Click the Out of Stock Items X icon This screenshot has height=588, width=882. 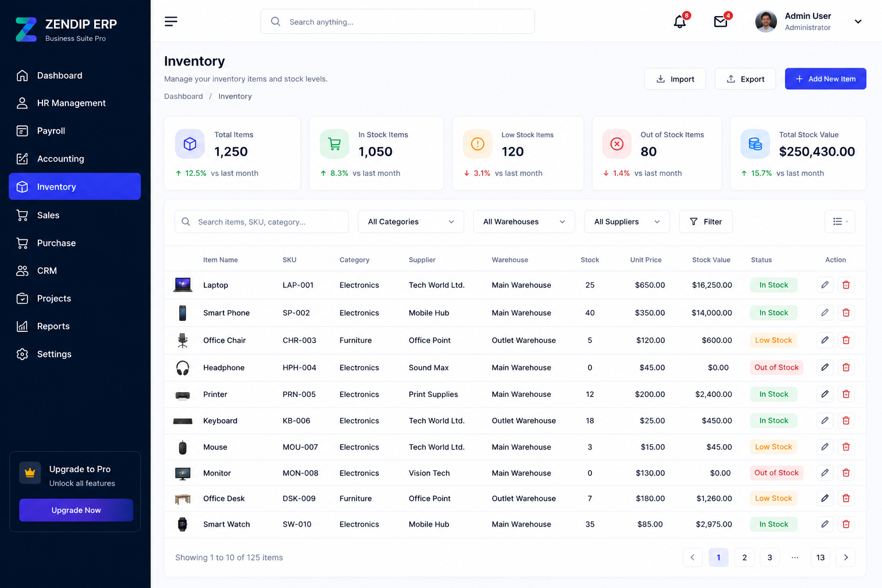617,144
